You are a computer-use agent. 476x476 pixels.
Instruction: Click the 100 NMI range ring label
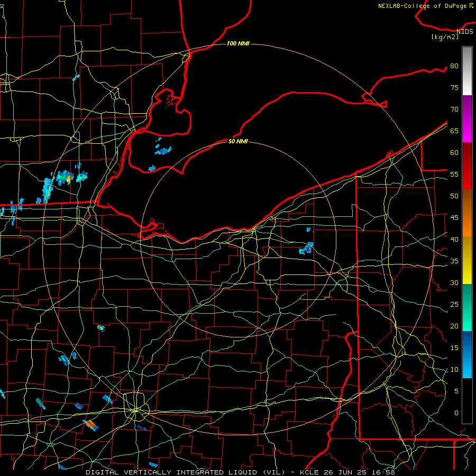[x=238, y=43]
